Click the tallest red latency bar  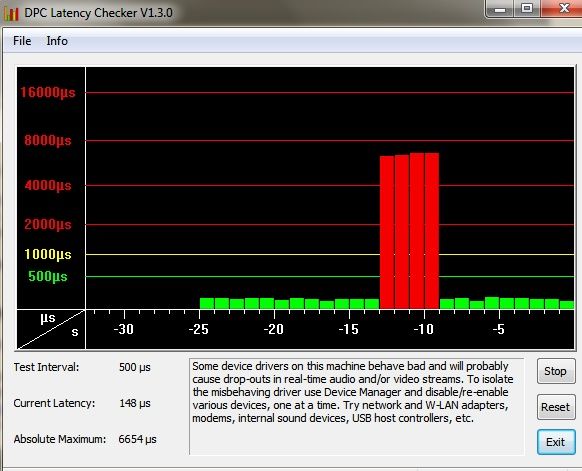click(x=417, y=230)
